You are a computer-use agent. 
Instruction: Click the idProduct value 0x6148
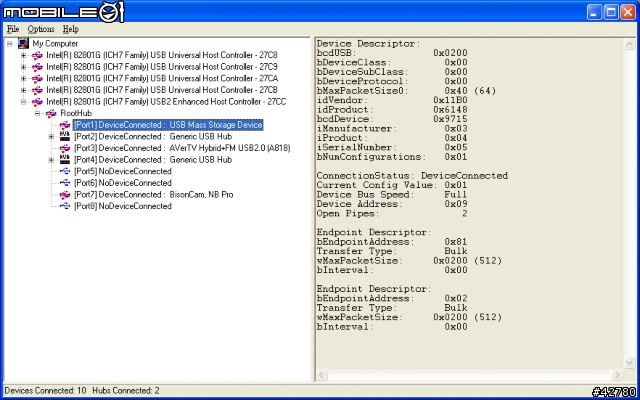(x=451, y=110)
